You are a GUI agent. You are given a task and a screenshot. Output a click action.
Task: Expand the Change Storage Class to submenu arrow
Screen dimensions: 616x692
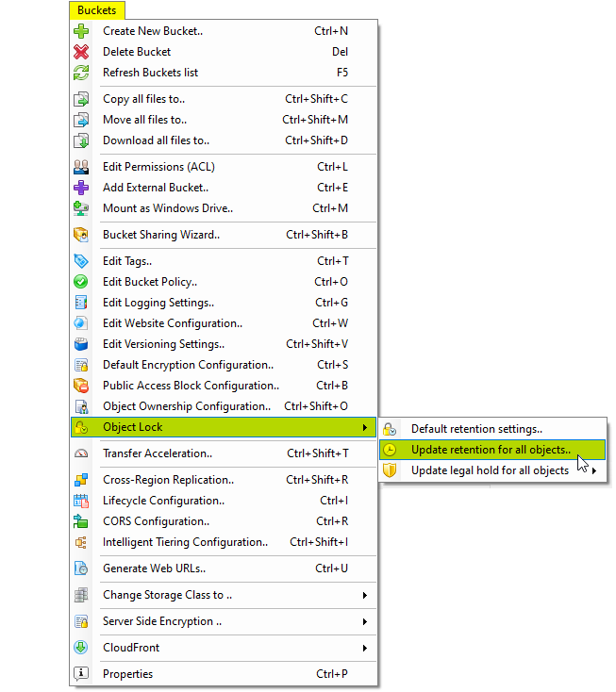tap(365, 595)
